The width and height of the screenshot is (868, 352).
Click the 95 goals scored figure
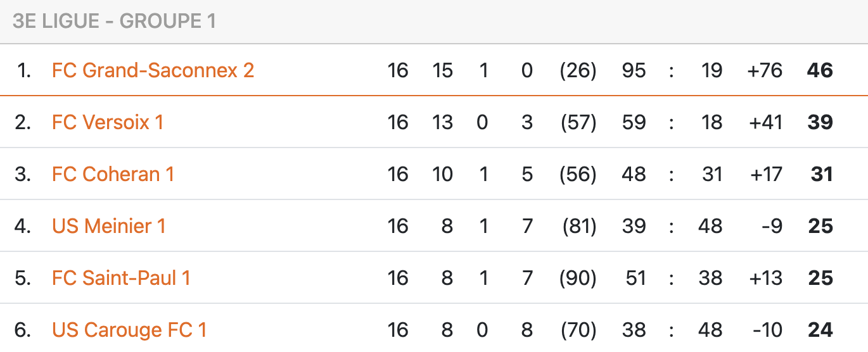click(634, 70)
